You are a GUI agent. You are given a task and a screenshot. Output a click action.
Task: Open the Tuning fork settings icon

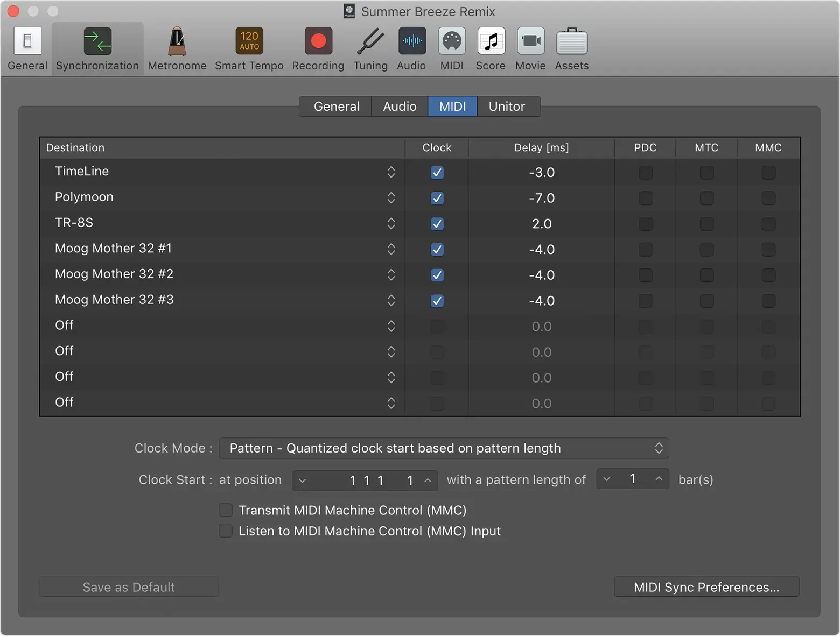click(370, 42)
